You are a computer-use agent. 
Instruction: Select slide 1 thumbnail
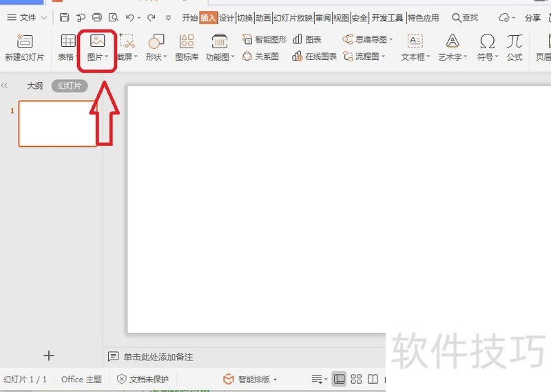click(x=57, y=123)
